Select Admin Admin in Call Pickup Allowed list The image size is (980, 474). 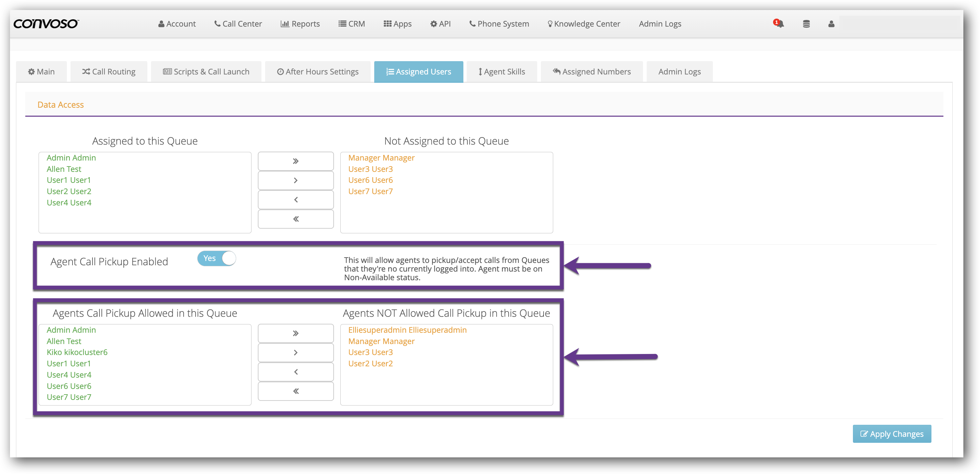click(x=71, y=330)
